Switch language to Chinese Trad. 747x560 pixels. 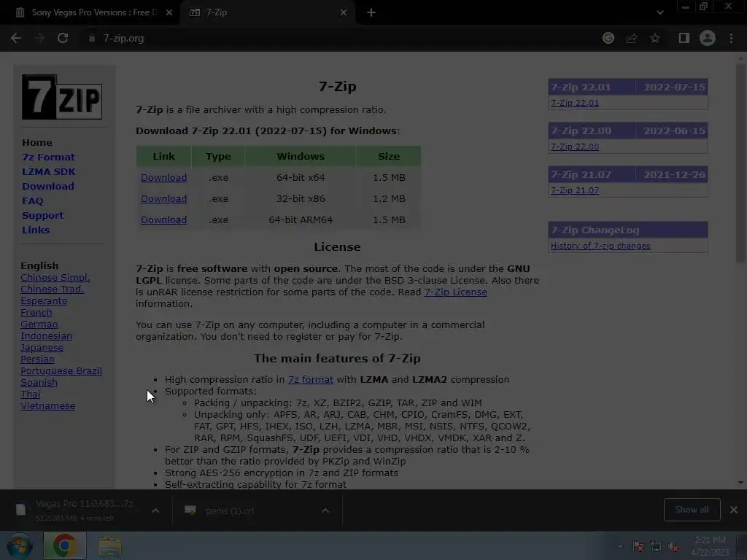(53, 289)
